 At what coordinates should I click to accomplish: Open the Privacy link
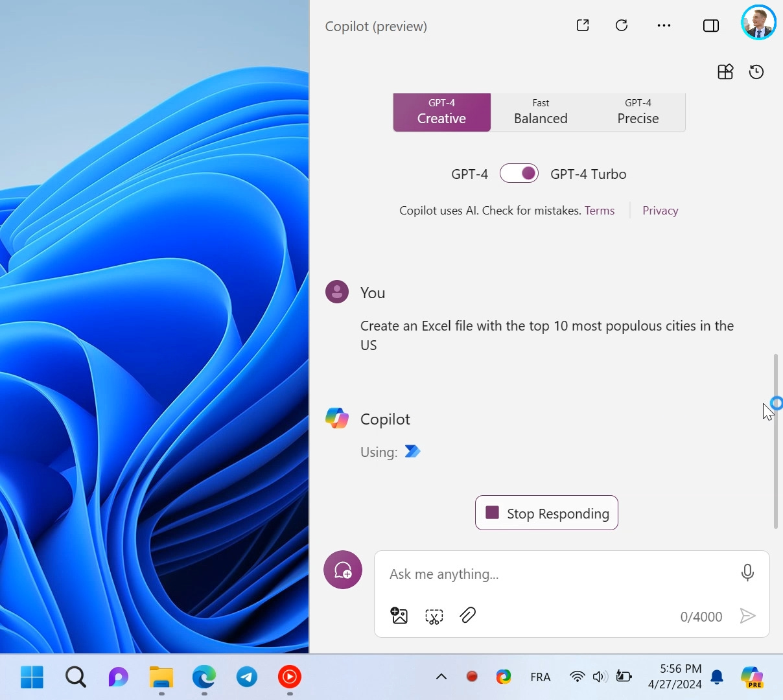[x=660, y=211]
